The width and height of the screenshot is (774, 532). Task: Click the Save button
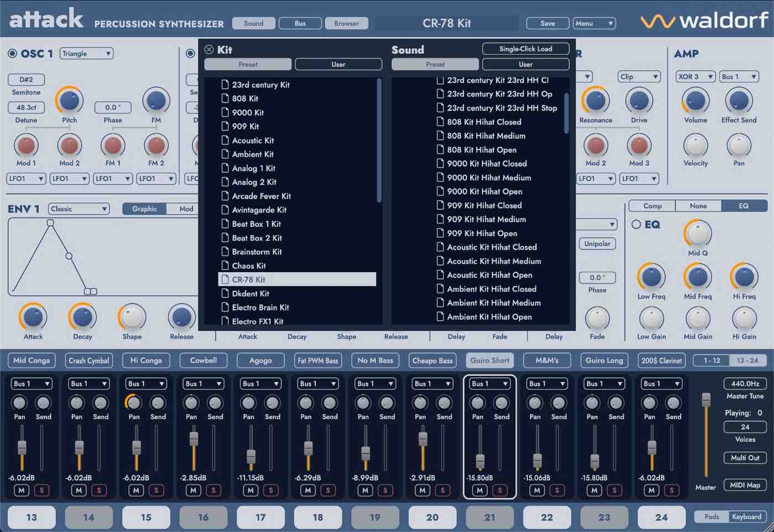tap(547, 23)
